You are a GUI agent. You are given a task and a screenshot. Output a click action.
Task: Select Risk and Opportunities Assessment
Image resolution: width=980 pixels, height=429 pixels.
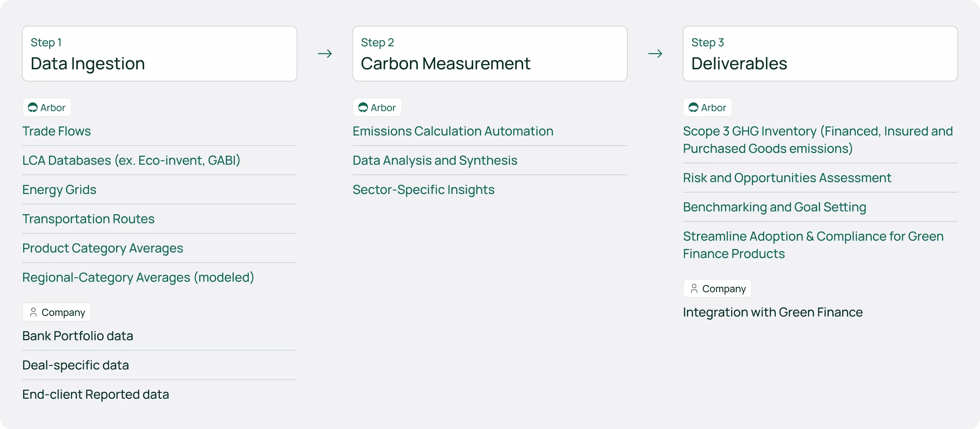787,178
